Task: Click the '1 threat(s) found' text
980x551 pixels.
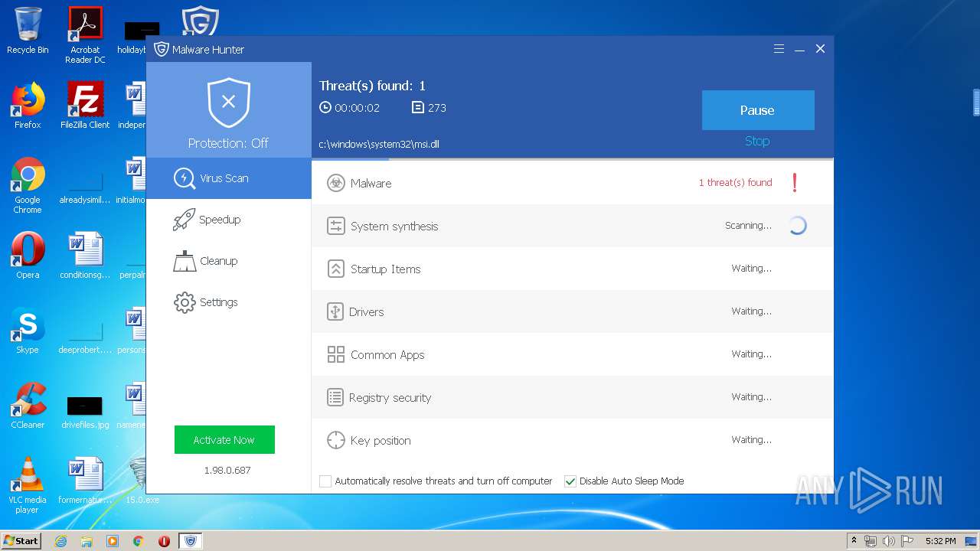Action: [735, 183]
